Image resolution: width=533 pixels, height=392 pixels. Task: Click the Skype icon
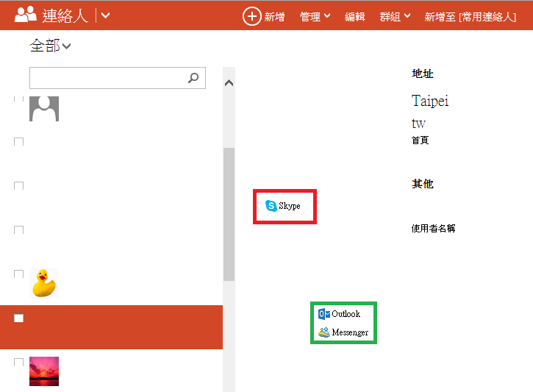click(x=271, y=206)
